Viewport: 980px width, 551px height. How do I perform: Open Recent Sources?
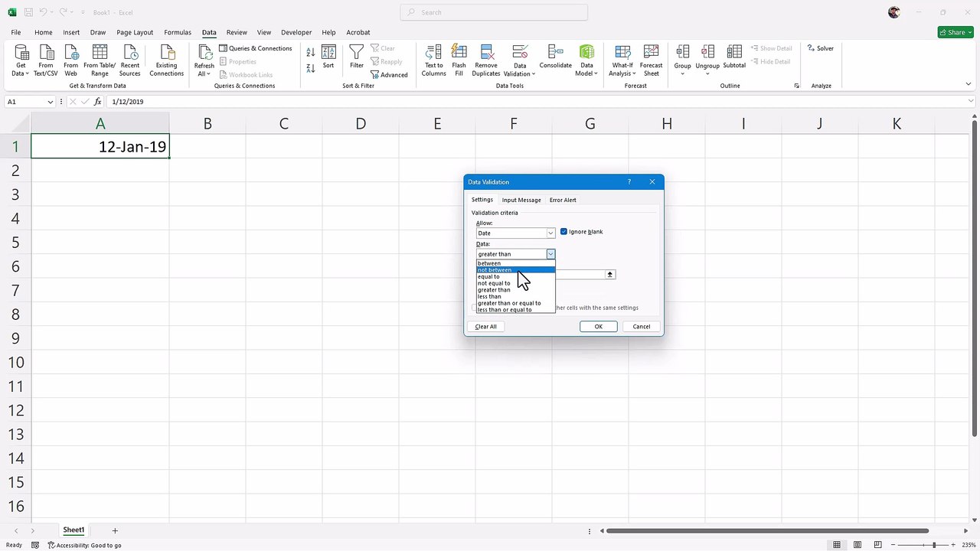click(x=130, y=60)
